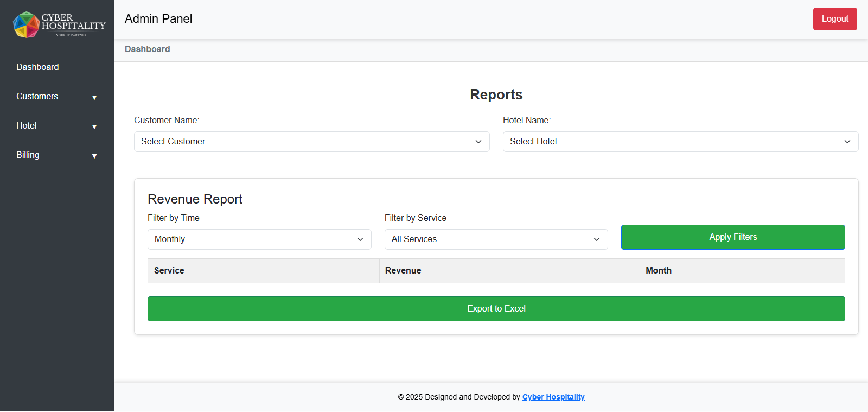Click the Revenue column header

point(403,270)
